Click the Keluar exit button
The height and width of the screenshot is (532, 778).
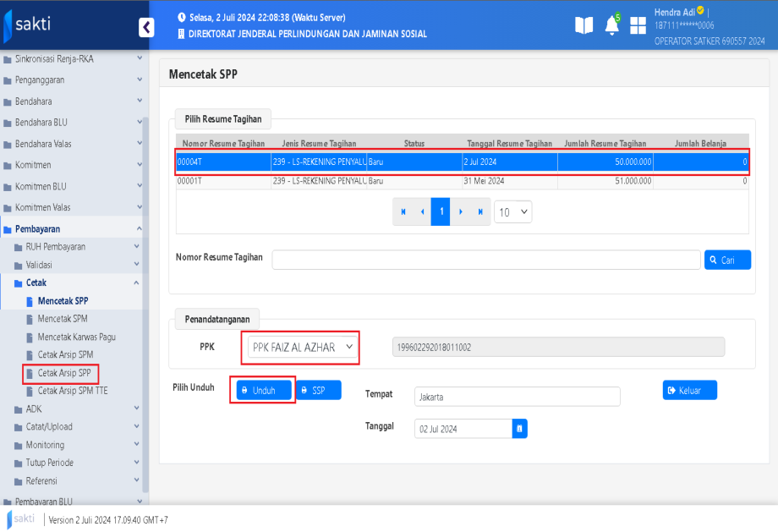pos(689,390)
